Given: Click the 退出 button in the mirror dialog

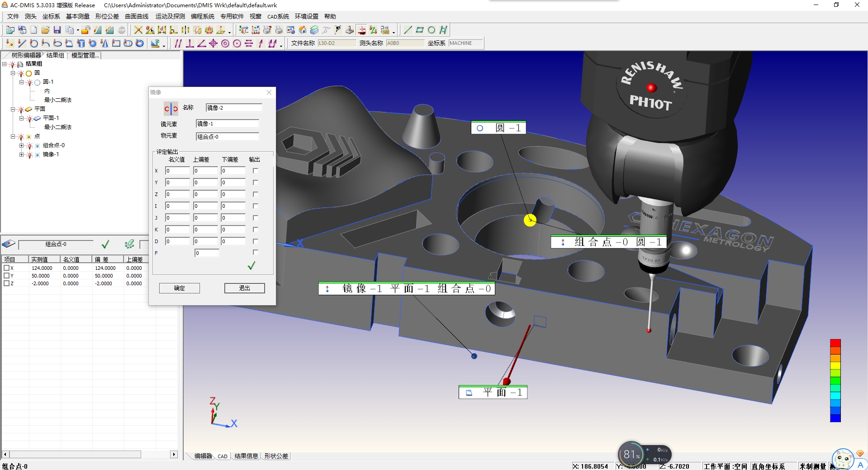Looking at the screenshot, I should click(x=244, y=288).
